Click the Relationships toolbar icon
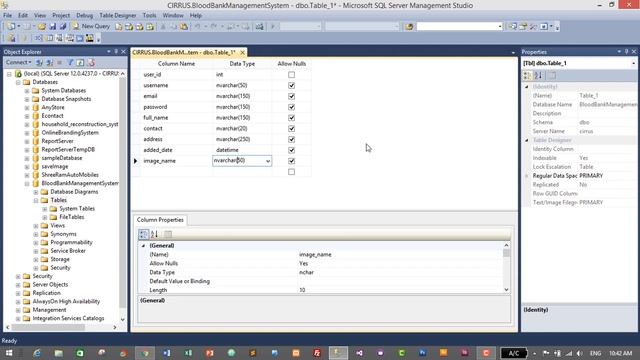 point(38,38)
